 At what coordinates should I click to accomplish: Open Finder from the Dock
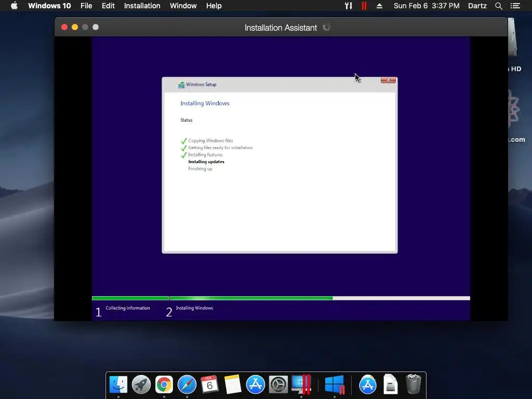[x=118, y=384]
